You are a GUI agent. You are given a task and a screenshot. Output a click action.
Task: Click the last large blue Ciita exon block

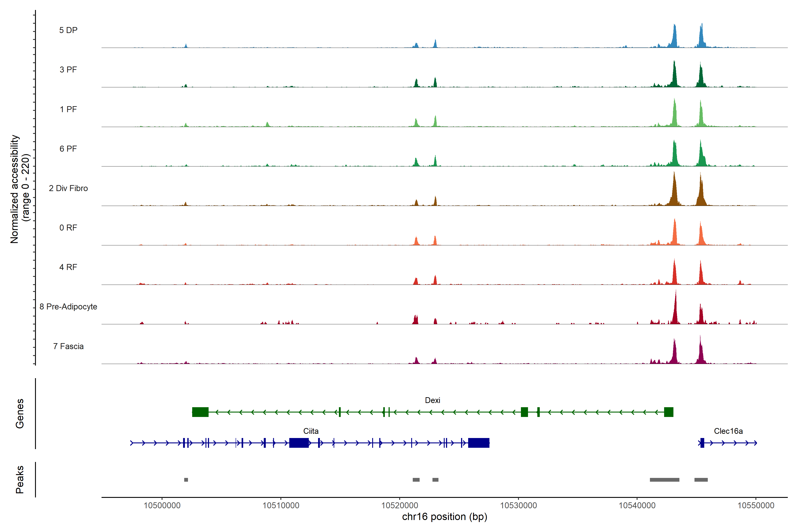tap(479, 443)
